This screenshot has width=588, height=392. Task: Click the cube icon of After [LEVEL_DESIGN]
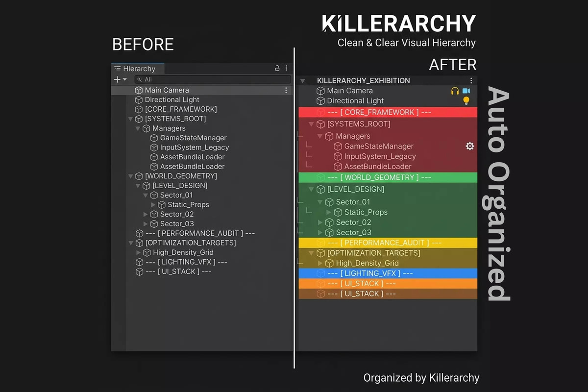[x=320, y=189]
